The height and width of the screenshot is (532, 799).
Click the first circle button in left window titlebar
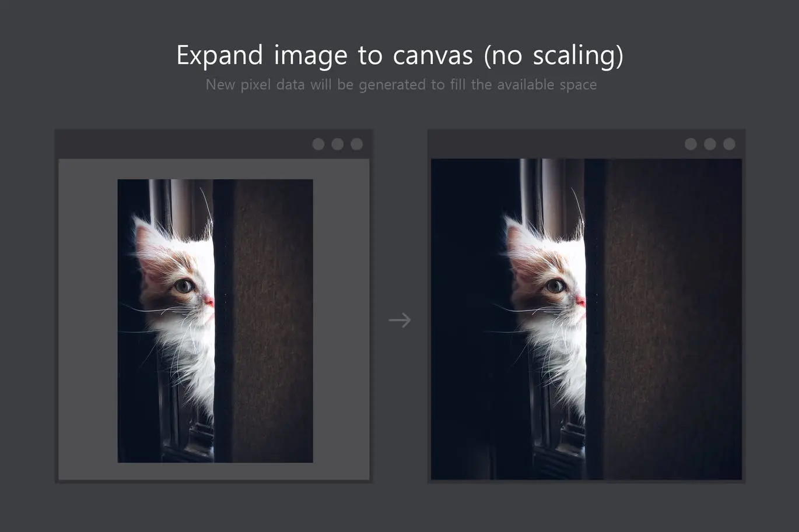(x=318, y=144)
